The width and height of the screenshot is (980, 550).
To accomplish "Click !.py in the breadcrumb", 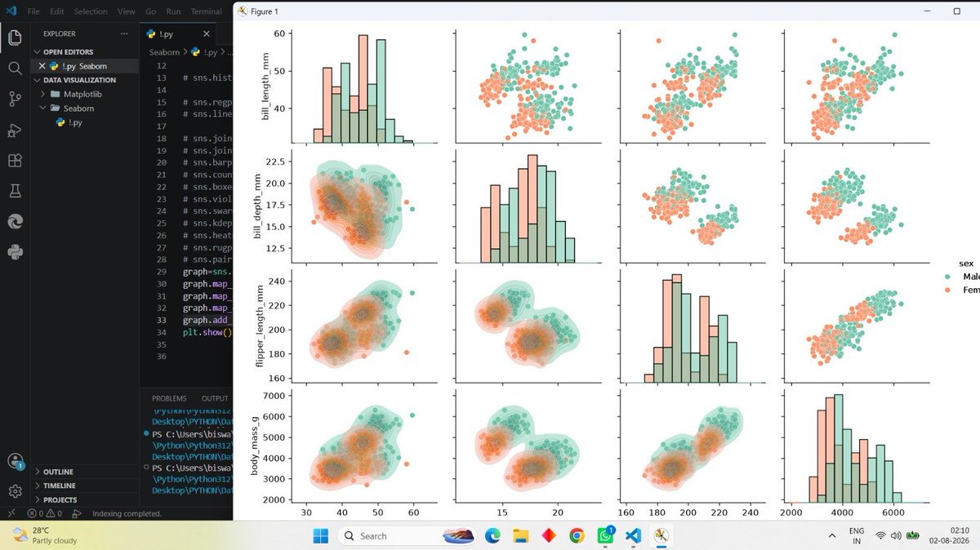I will (x=204, y=52).
